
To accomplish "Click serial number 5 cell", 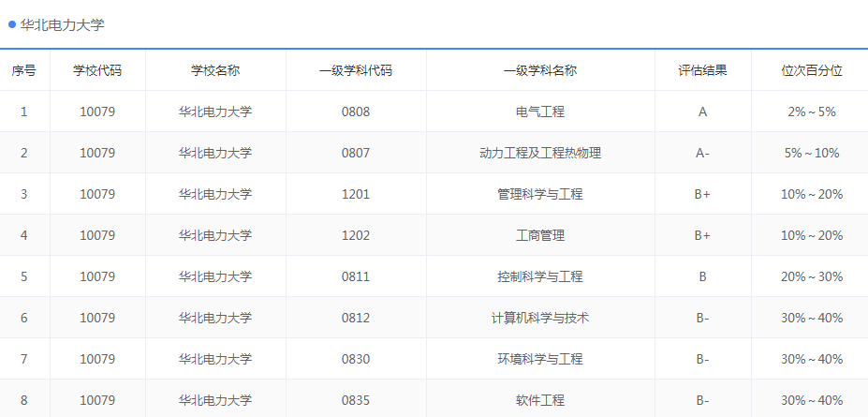I will pyautogui.click(x=23, y=276).
